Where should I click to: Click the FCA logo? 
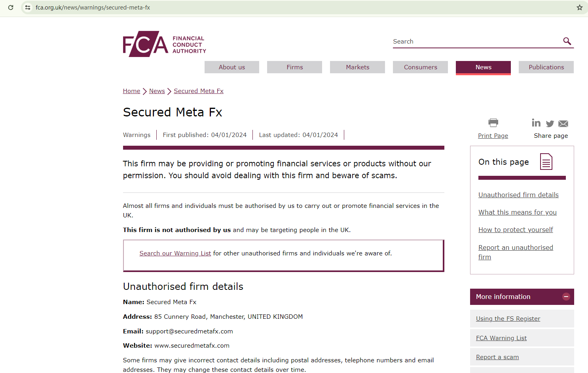[x=164, y=44]
